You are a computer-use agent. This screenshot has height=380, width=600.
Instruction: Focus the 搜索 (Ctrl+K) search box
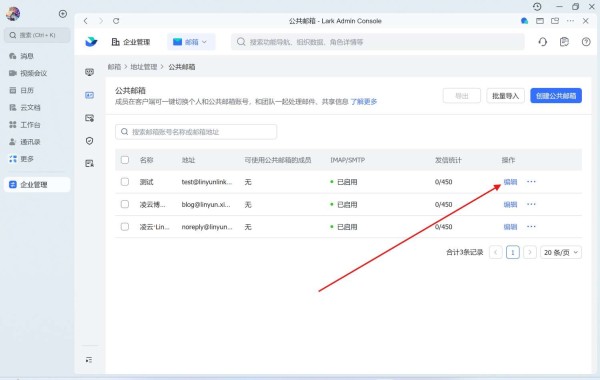37,35
